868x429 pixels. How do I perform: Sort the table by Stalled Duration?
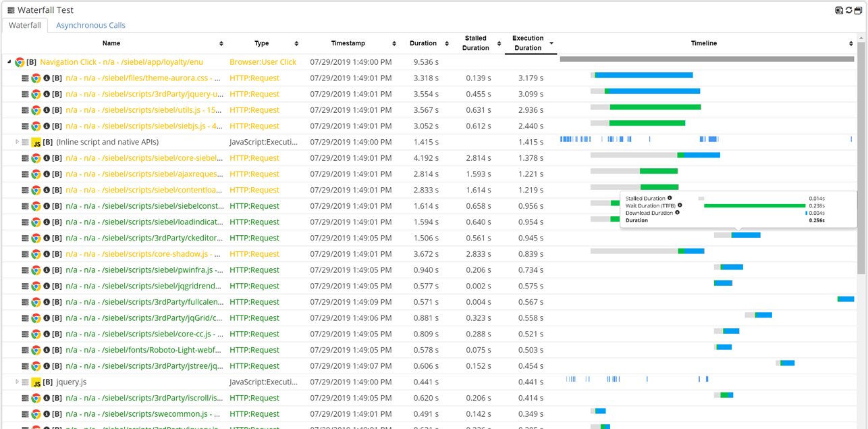coord(475,43)
